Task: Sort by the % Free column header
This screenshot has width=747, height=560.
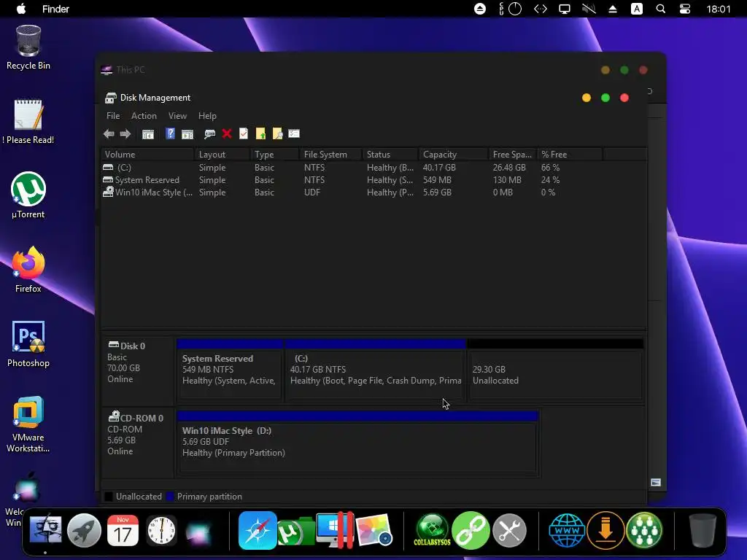Action: [x=570, y=155]
